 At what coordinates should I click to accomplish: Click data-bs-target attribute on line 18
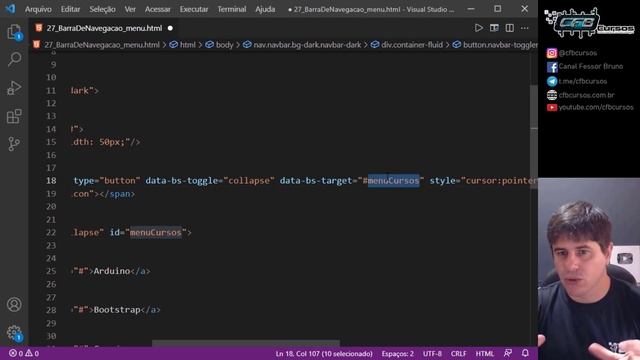point(316,180)
